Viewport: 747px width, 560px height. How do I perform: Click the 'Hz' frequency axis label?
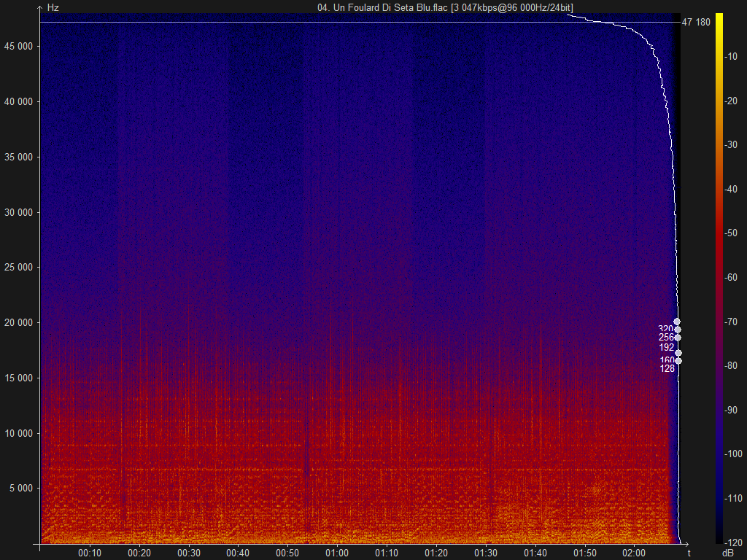pyautogui.click(x=53, y=7)
